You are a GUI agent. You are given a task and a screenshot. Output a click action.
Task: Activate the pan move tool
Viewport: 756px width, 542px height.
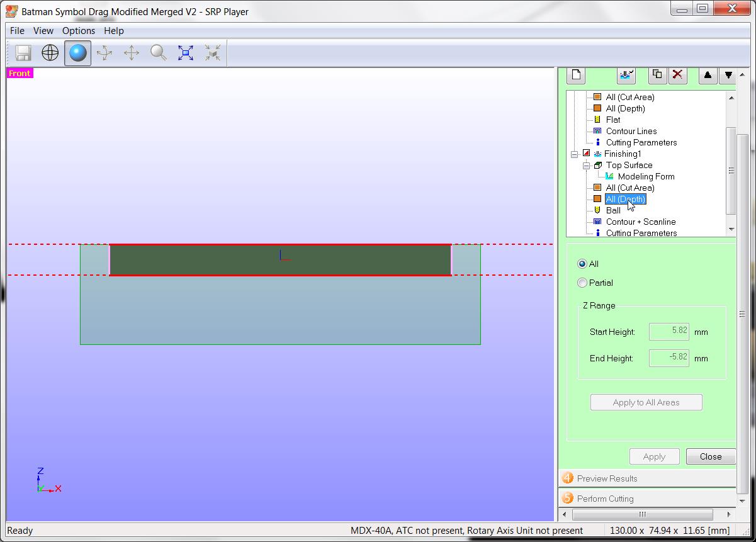tap(132, 53)
